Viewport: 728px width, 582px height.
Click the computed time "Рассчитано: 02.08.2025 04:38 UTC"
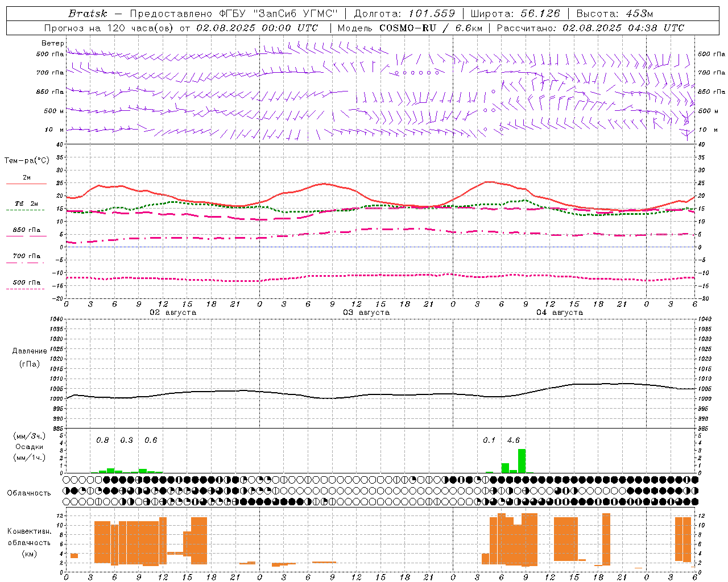(x=590, y=28)
